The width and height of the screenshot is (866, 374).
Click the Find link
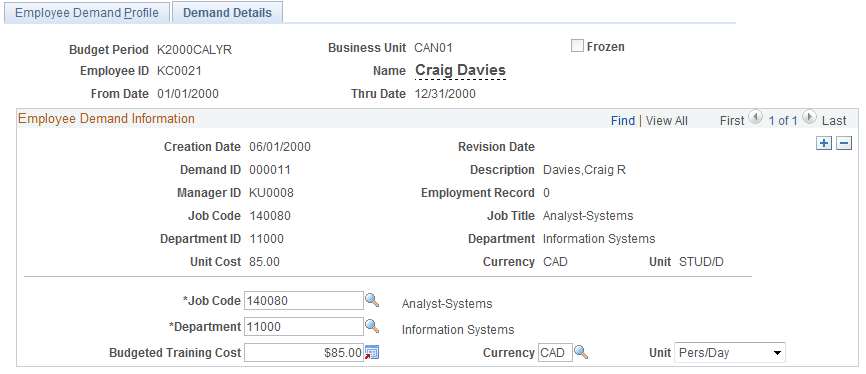coord(622,121)
